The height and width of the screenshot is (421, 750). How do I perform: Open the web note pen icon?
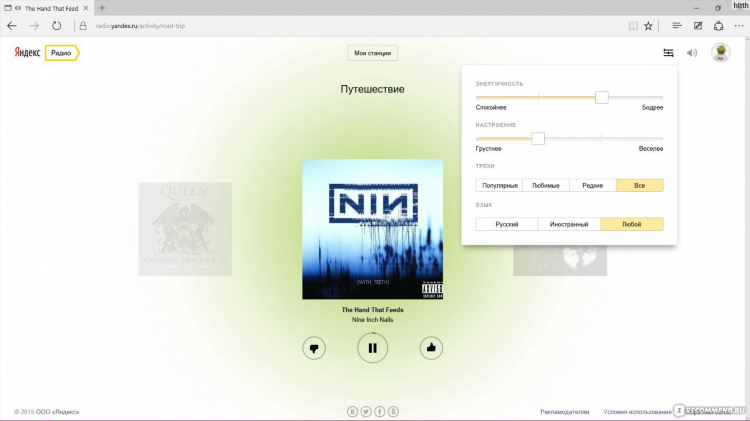click(x=698, y=26)
